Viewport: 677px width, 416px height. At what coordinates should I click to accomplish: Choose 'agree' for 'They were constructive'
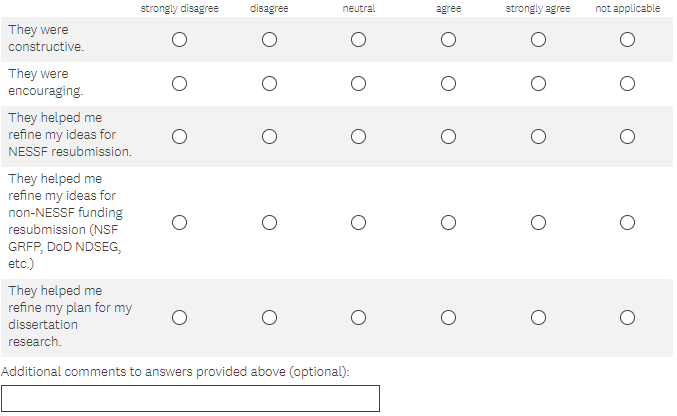click(448, 40)
